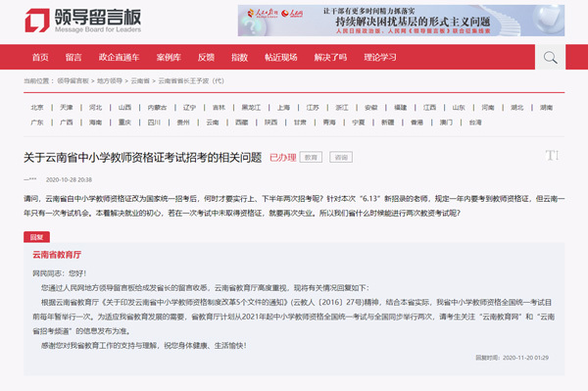This screenshot has height=391, width=588.
Task: Open the 留言 menu item
Action: pyautogui.click(x=73, y=58)
